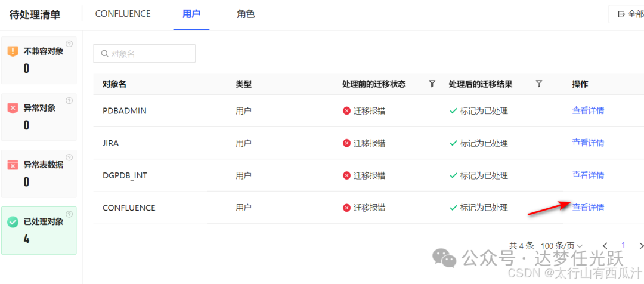
Task: Open filter for 处理前的迁移状态 column
Action: pos(432,84)
